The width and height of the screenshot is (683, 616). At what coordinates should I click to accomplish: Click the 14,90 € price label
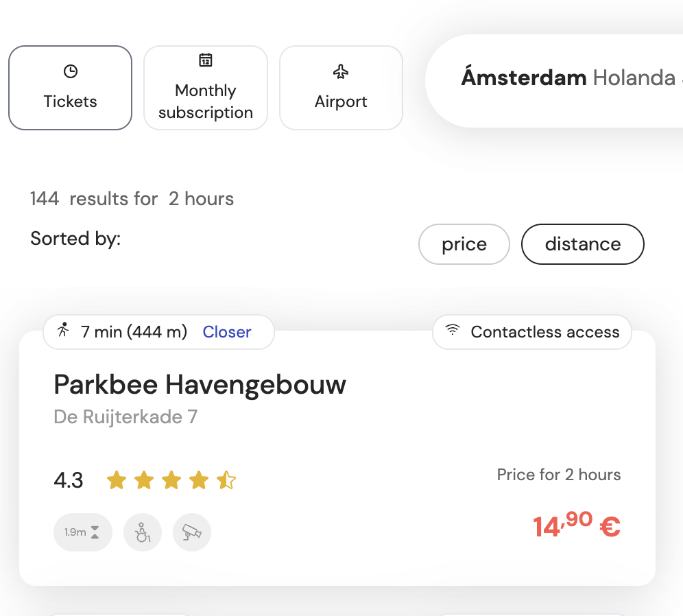point(576,526)
